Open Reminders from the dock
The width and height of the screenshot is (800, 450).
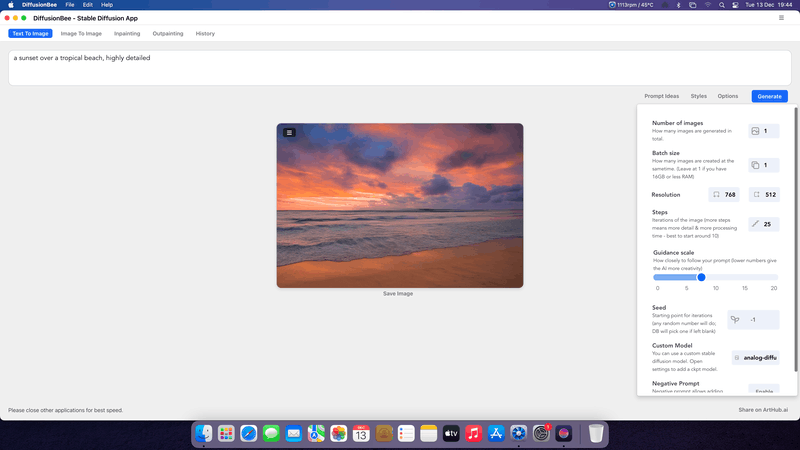(x=406, y=434)
